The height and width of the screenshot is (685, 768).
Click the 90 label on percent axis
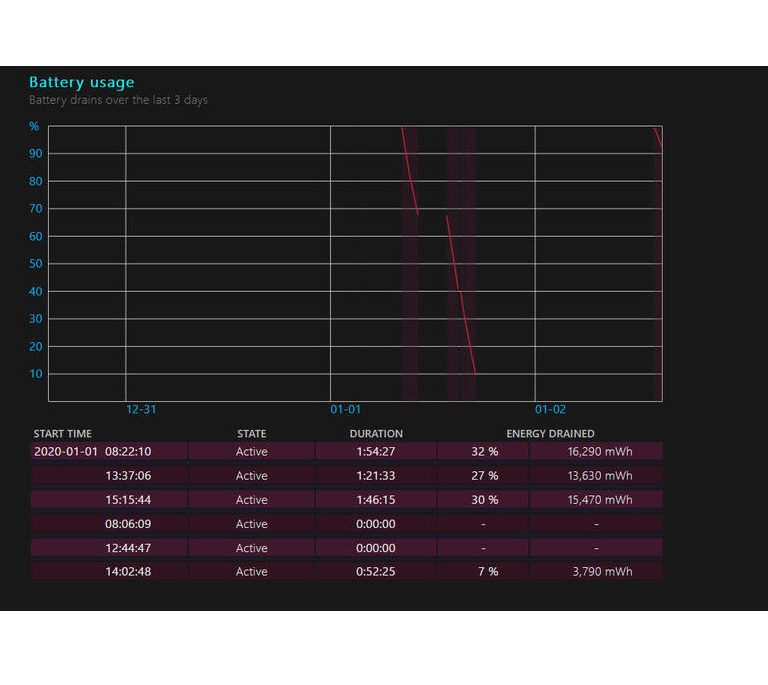[35, 154]
